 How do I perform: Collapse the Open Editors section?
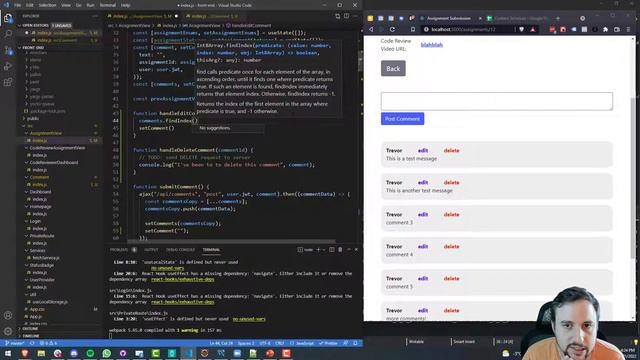[34, 25]
